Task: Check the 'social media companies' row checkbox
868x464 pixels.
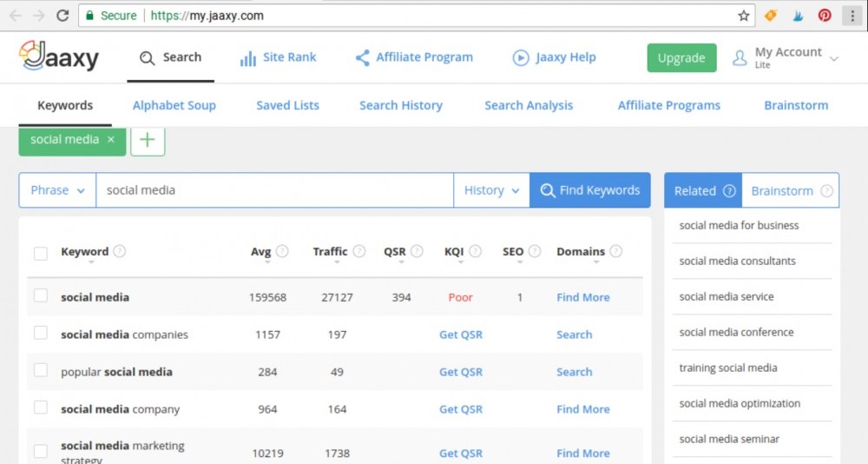Action: pos(41,333)
